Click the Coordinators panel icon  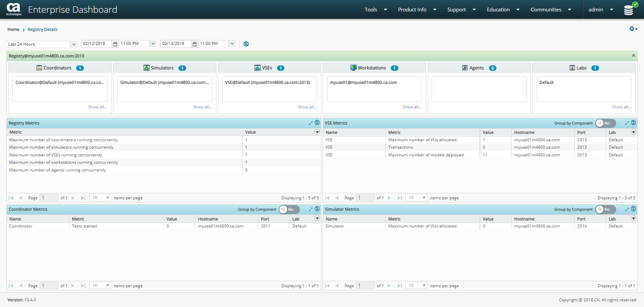coord(39,68)
